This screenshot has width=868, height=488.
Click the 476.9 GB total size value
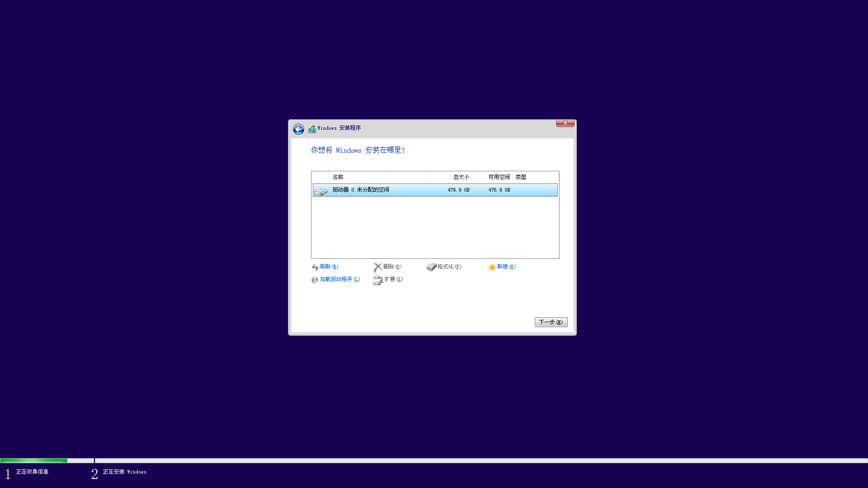(459, 190)
